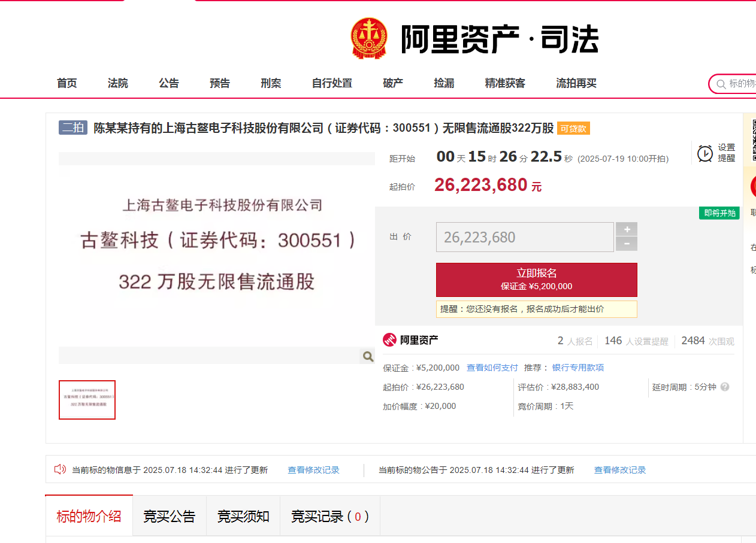Open the 流拍再买 navigation item
The height and width of the screenshot is (543, 756).
pyautogui.click(x=576, y=83)
